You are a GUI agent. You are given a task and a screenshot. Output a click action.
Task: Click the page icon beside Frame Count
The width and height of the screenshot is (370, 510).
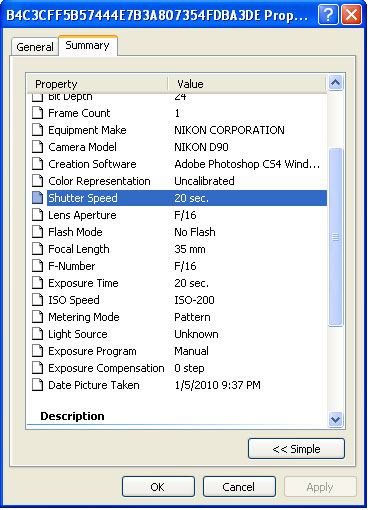point(38,113)
